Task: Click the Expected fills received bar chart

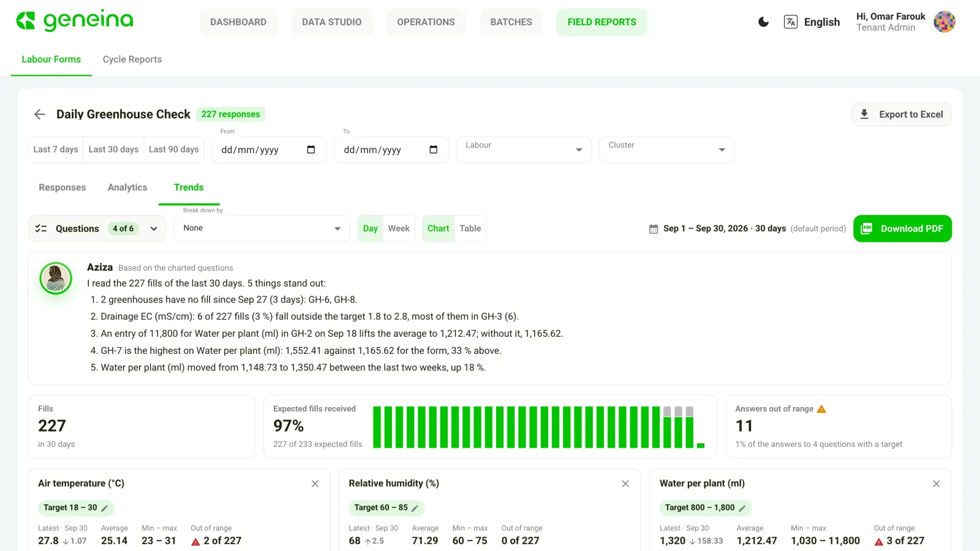Action: point(539,427)
